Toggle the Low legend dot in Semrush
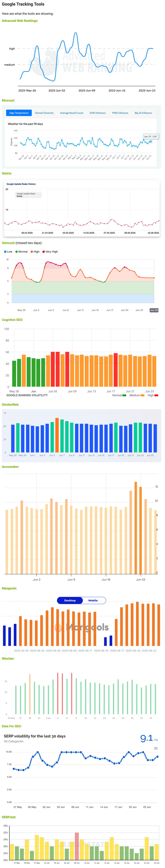Screen dimensions: 165x868 pyautogui.click(x=5, y=252)
